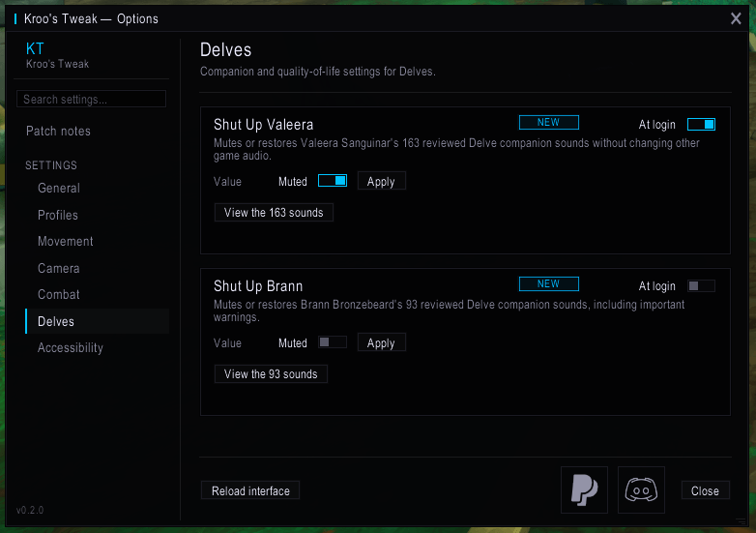The image size is (756, 533).
Task: Click the Delves description subtitle text
Action: coord(318,72)
